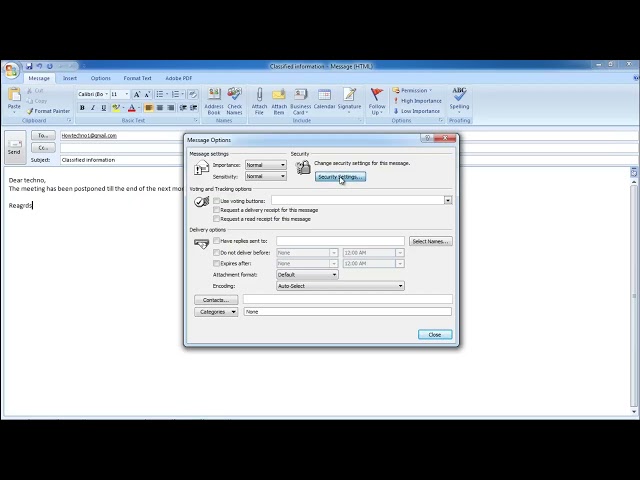Click the Contacts button
The width and height of the screenshot is (640, 480).
pyautogui.click(x=216, y=300)
